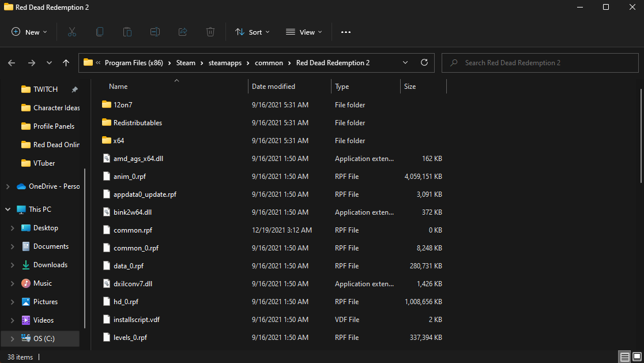Expand the Documents tree node
The height and width of the screenshot is (363, 644).
pyautogui.click(x=12, y=246)
